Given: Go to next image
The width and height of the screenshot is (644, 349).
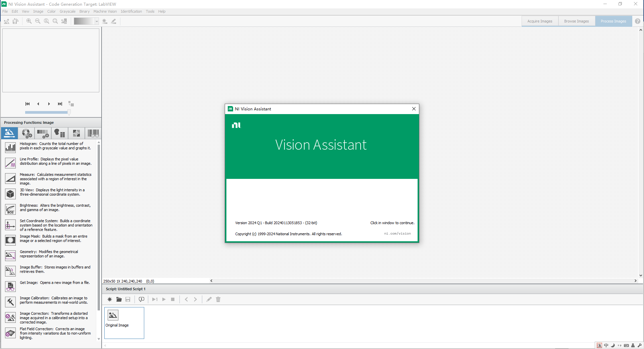Looking at the screenshot, I should [49, 104].
